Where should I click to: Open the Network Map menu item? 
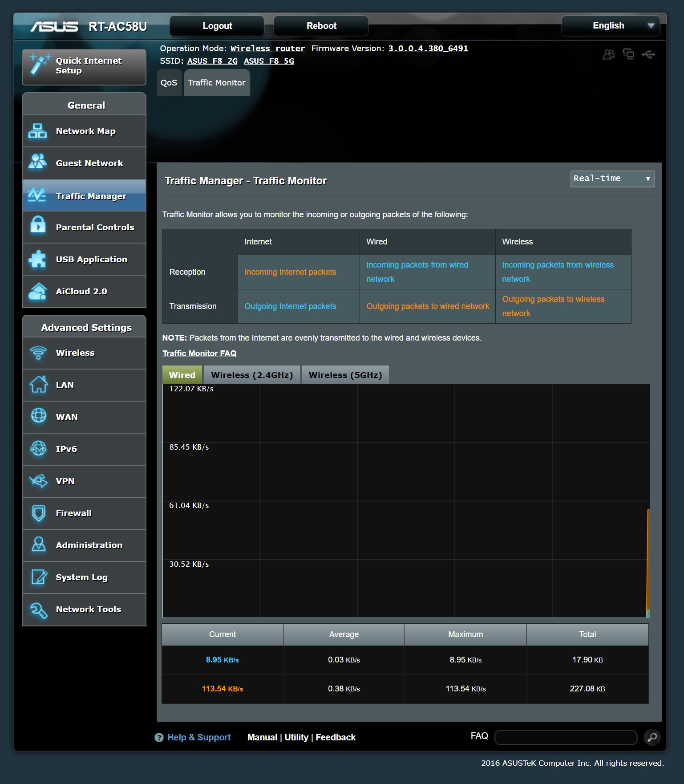(x=84, y=131)
